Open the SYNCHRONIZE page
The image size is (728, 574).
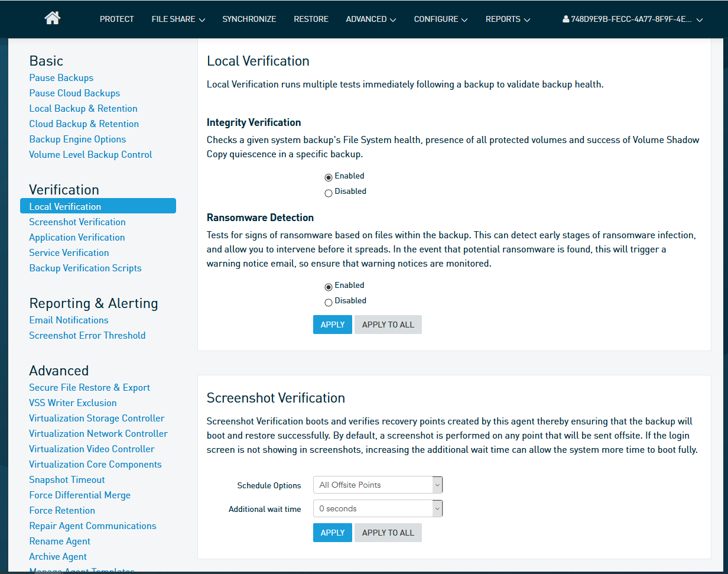pos(249,19)
